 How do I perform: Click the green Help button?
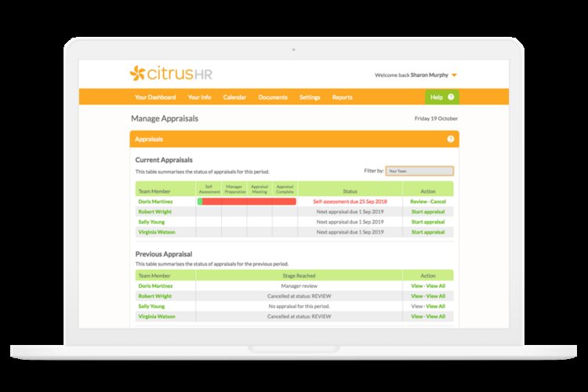click(441, 97)
